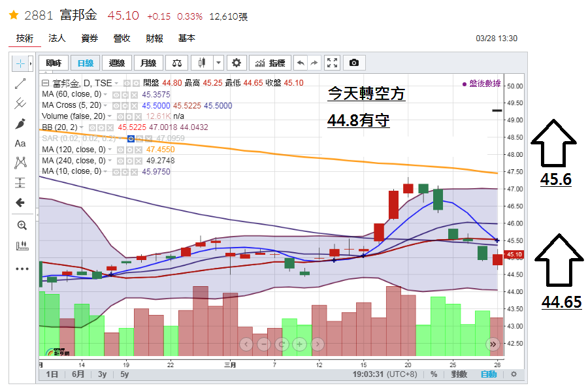The image size is (588, 392).
Task: Open settings for the MA 60 indicator
Action: click(125, 95)
